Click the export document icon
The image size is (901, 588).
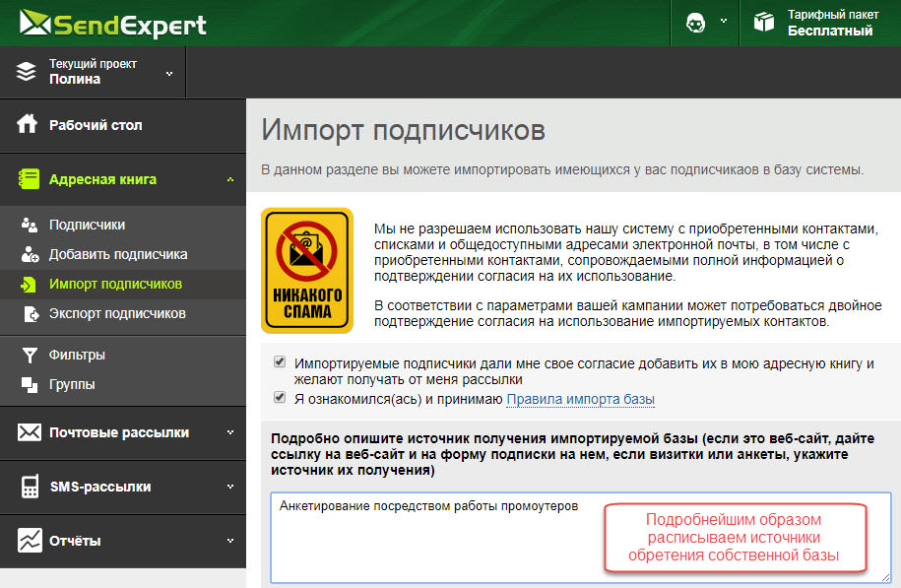(32, 314)
